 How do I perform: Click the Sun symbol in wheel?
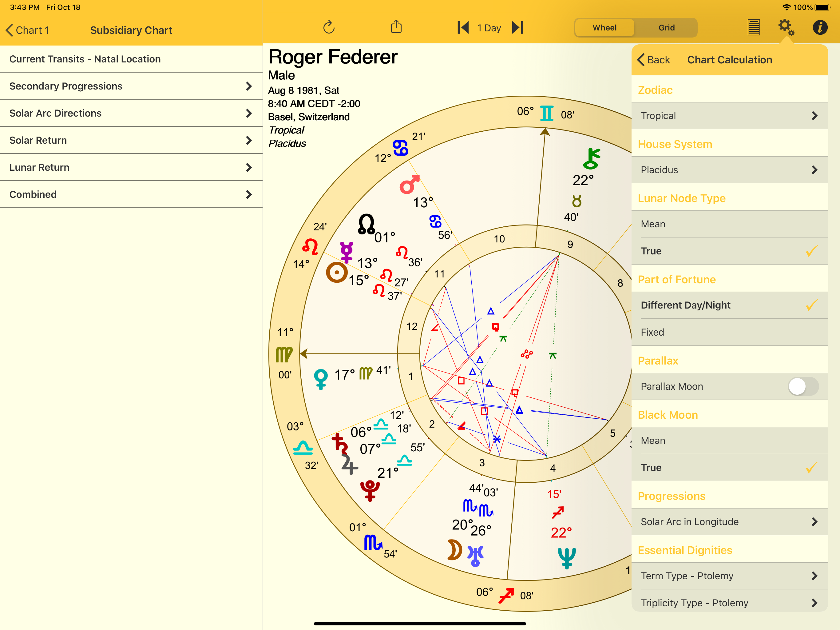click(336, 273)
